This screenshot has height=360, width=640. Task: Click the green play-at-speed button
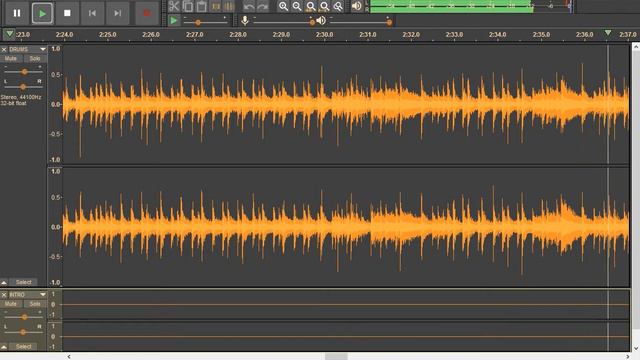click(x=173, y=20)
